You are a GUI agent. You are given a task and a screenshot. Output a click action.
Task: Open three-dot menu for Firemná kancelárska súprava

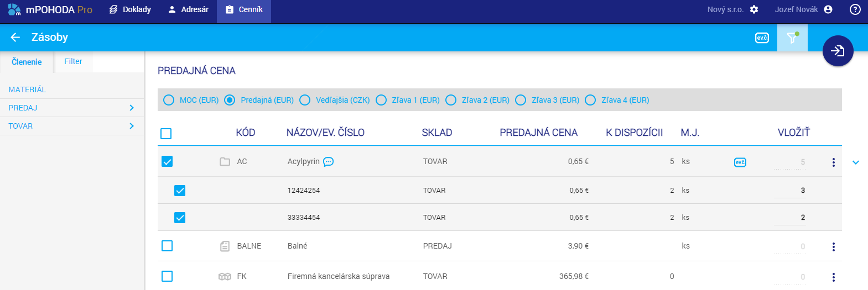834,277
